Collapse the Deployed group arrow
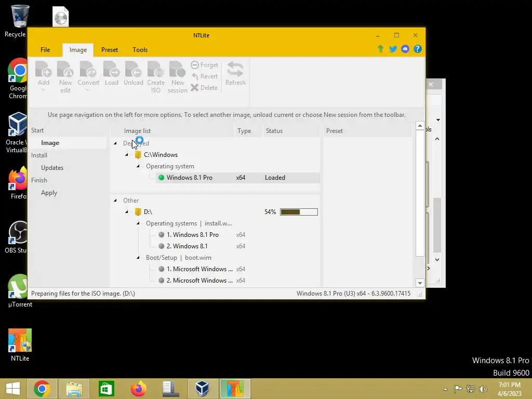This screenshot has width=532, height=399. (115, 143)
